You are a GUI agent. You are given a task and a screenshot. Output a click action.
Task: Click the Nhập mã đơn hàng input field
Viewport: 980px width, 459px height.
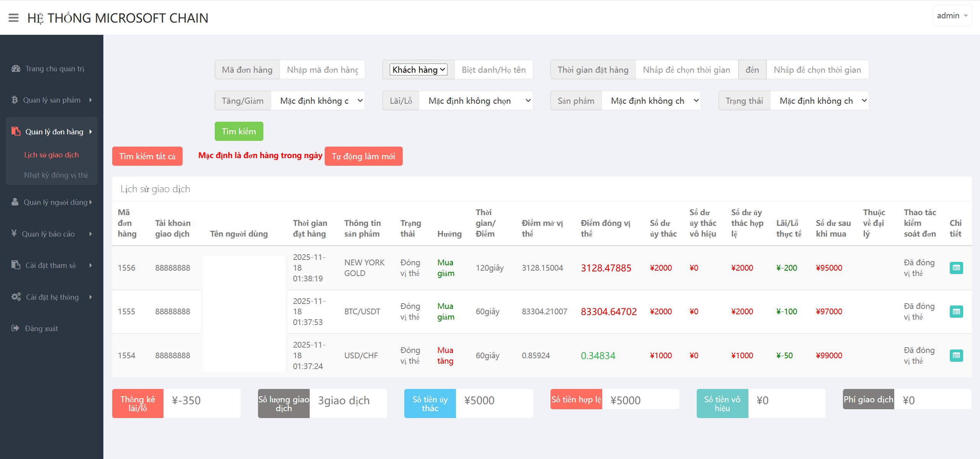point(322,70)
